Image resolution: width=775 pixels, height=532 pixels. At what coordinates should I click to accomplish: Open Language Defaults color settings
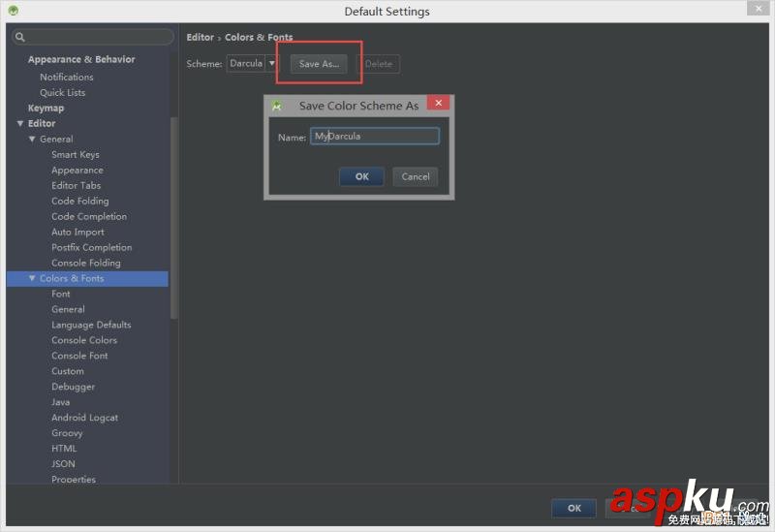[91, 325]
